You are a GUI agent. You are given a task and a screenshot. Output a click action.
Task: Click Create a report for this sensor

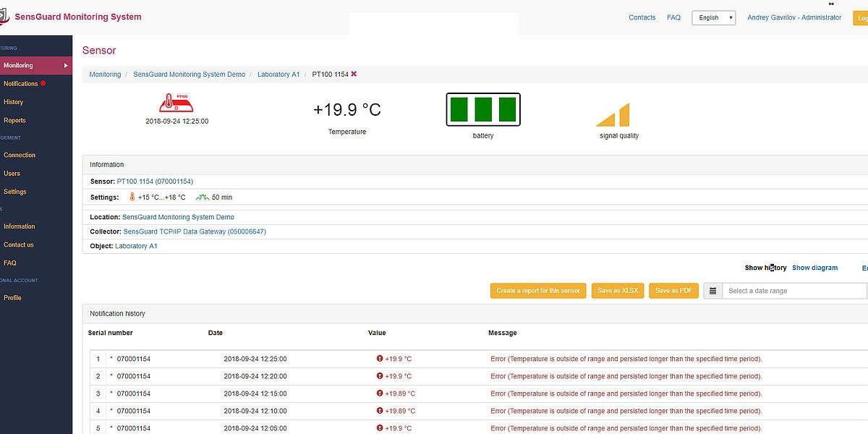(x=537, y=291)
